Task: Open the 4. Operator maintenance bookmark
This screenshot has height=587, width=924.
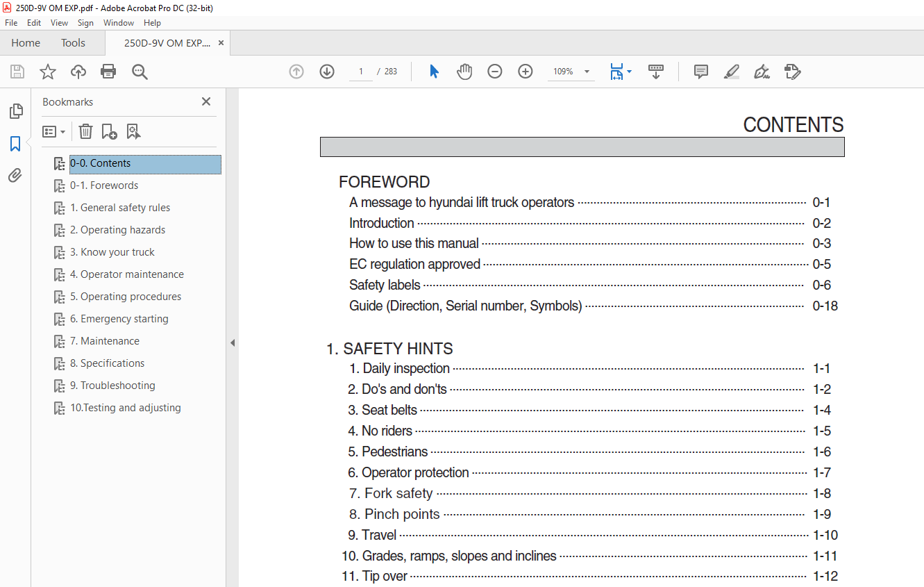Action: [127, 274]
